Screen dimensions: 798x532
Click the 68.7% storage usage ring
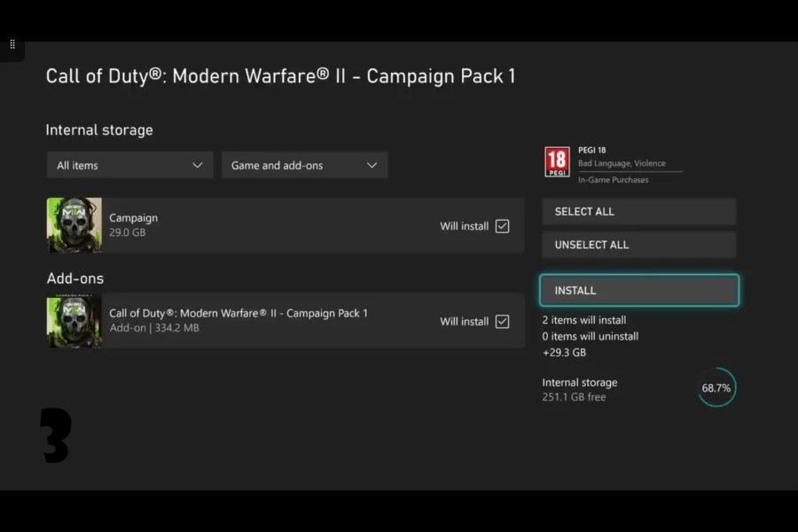716,387
